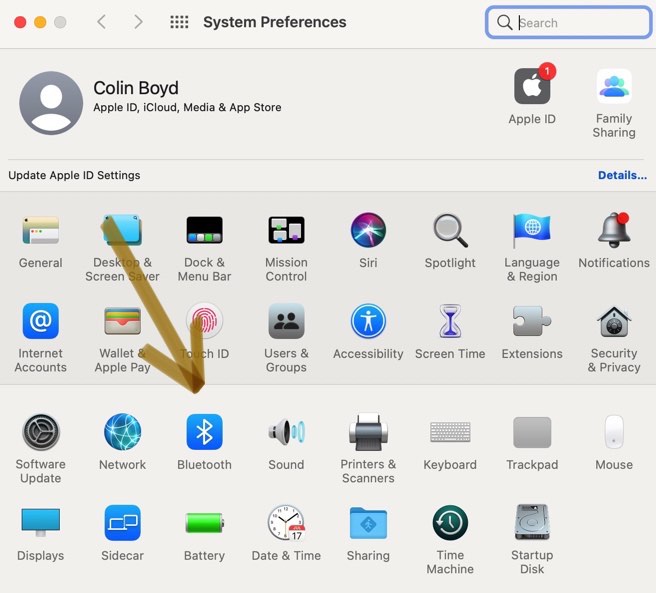Click the Accessibility icon
Viewport: 656px width, 593px height.
coord(368,322)
